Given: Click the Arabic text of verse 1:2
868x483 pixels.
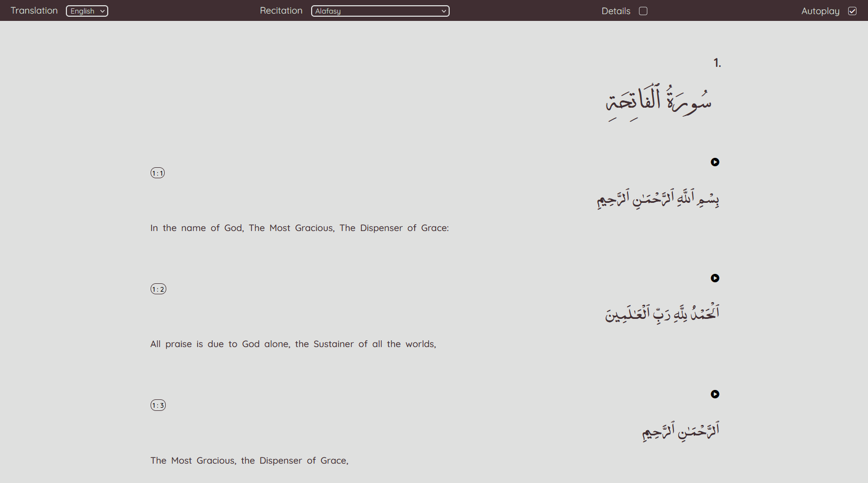Looking at the screenshot, I should (x=663, y=313).
